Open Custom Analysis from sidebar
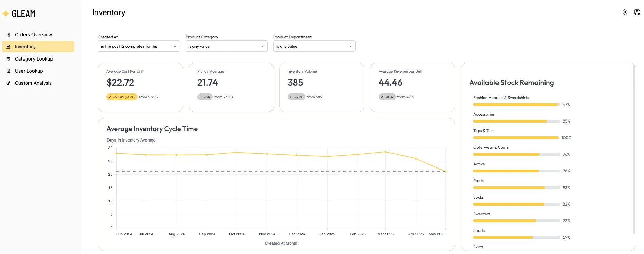 tap(33, 83)
